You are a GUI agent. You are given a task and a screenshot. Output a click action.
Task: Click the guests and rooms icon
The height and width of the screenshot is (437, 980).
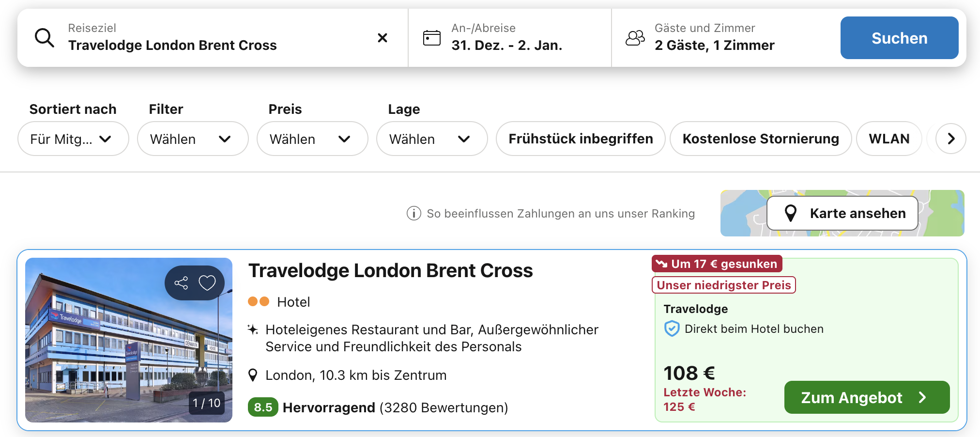tap(636, 37)
